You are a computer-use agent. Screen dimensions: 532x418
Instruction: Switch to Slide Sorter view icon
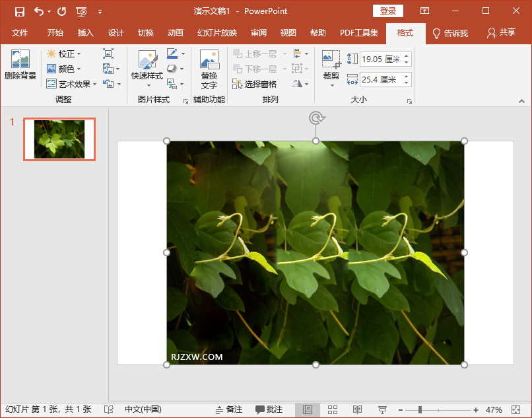pyautogui.click(x=333, y=409)
